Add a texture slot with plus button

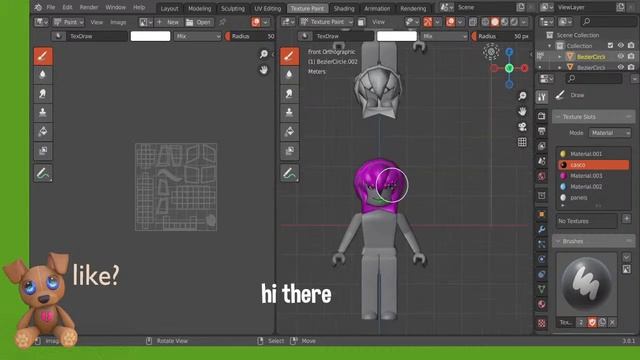point(627,219)
